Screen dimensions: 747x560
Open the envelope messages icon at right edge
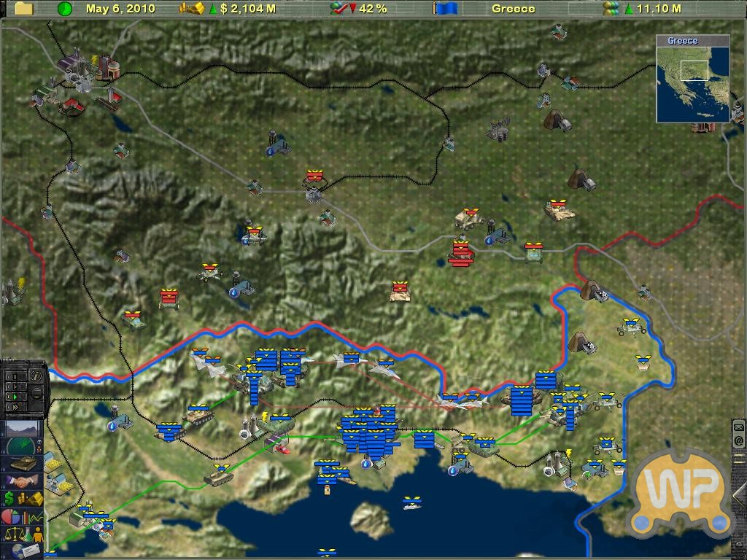pos(738,427)
